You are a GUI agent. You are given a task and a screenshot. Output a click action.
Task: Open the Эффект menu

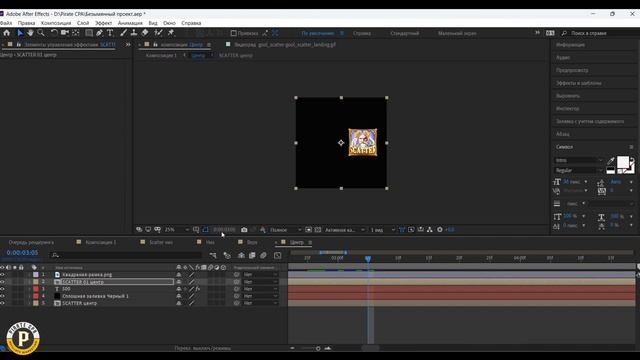103,23
